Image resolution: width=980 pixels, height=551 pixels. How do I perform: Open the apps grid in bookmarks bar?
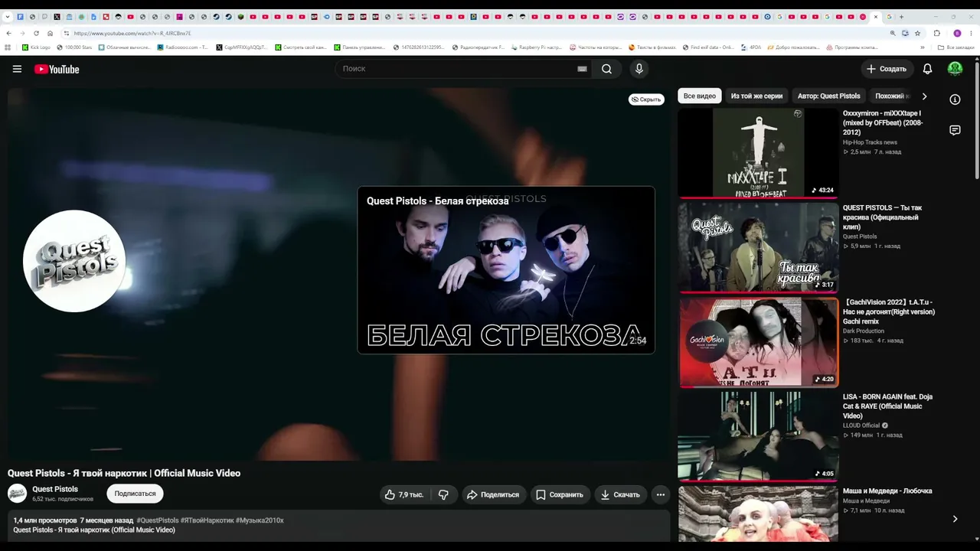coord(8,47)
